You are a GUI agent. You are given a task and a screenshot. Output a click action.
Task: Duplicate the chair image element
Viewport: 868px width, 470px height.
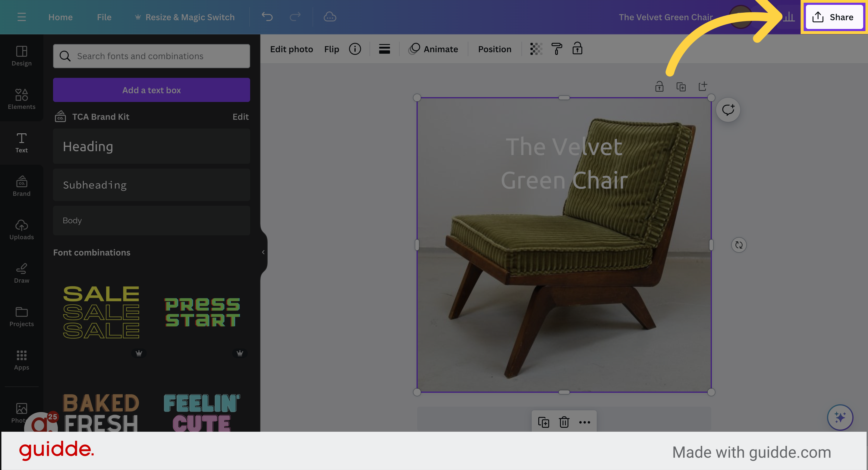[x=544, y=422]
